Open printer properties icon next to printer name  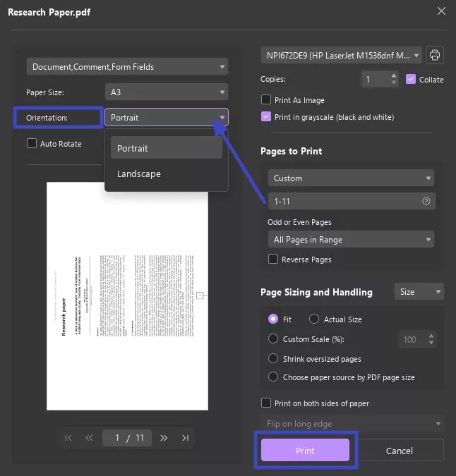tap(435, 55)
